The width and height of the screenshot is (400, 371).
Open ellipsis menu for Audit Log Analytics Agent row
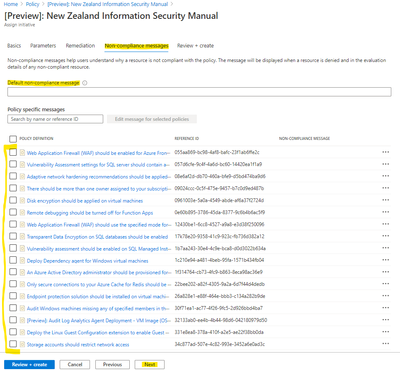386,320
